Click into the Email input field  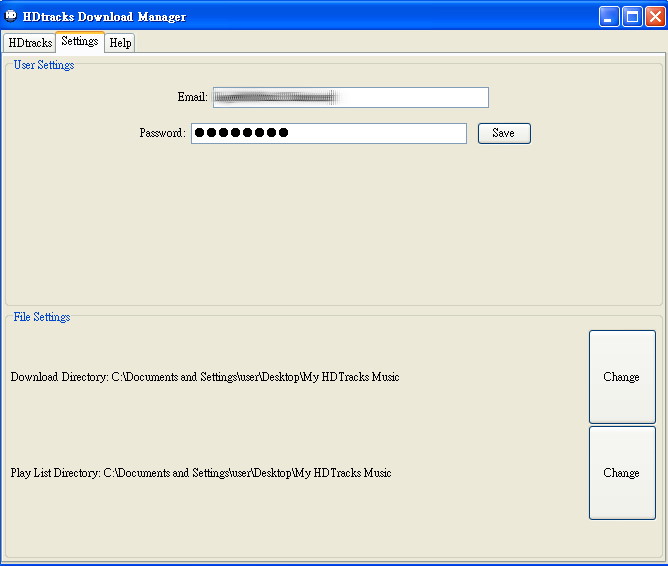click(351, 98)
